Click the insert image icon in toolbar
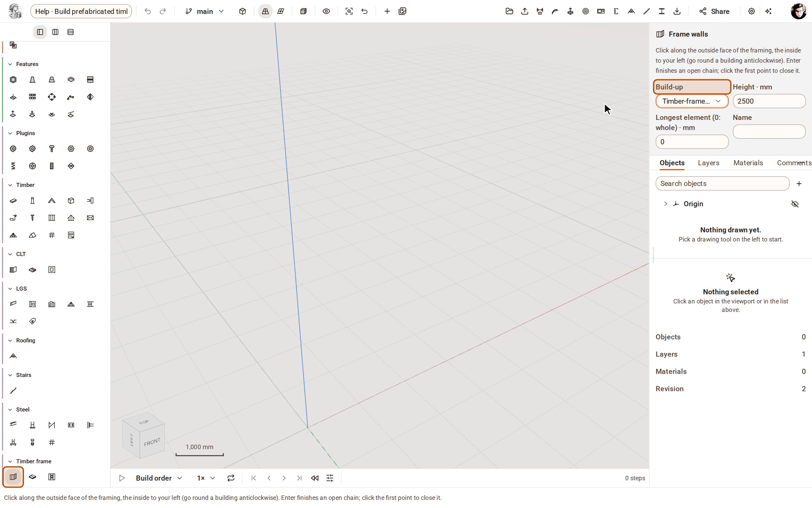The image size is (812, 508). [402, 11]
